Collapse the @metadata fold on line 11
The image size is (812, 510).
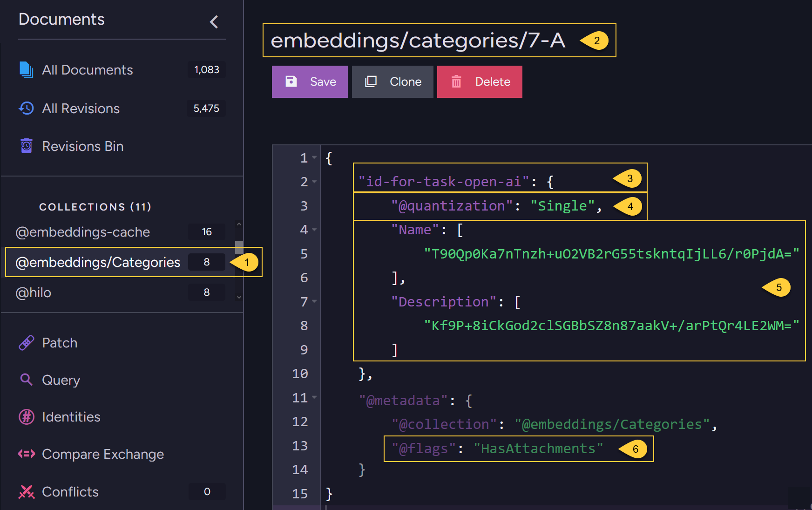[x=314, y=397]
